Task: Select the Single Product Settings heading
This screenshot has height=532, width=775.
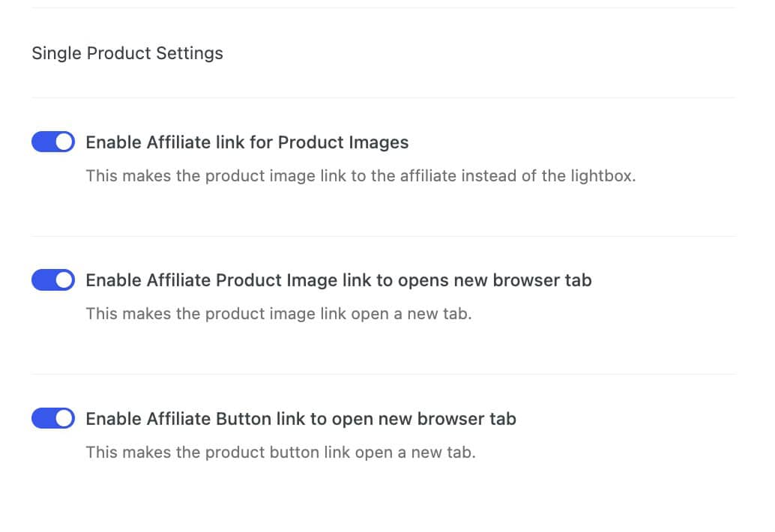Action: click(127, 53)
